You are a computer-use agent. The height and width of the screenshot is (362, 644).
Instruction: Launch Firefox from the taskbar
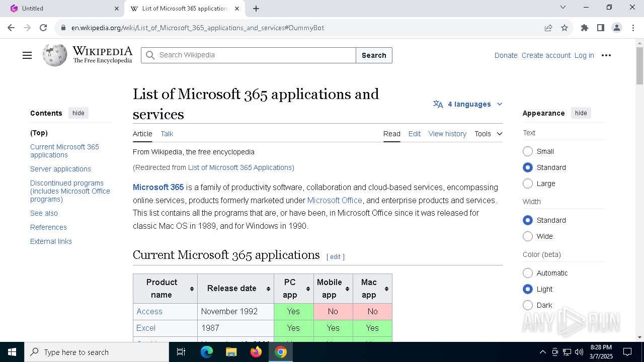[256, 352]
